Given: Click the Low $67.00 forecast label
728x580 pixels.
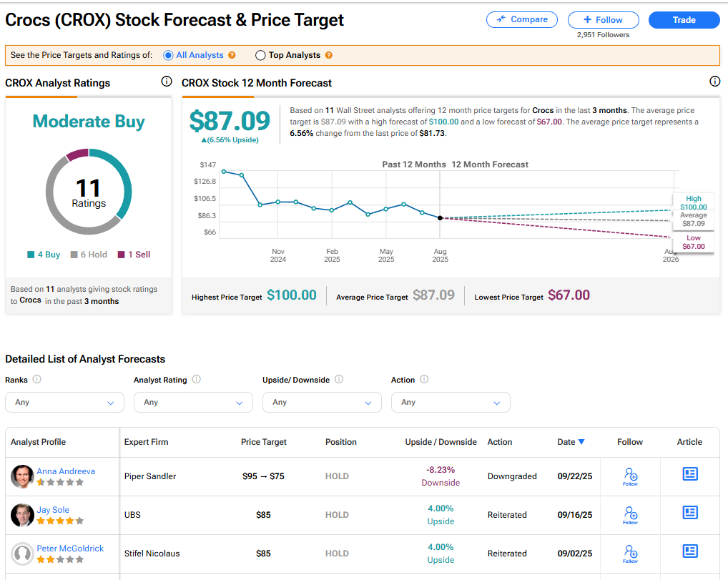Looking at the screenshot, I should (x=694, y=242).
